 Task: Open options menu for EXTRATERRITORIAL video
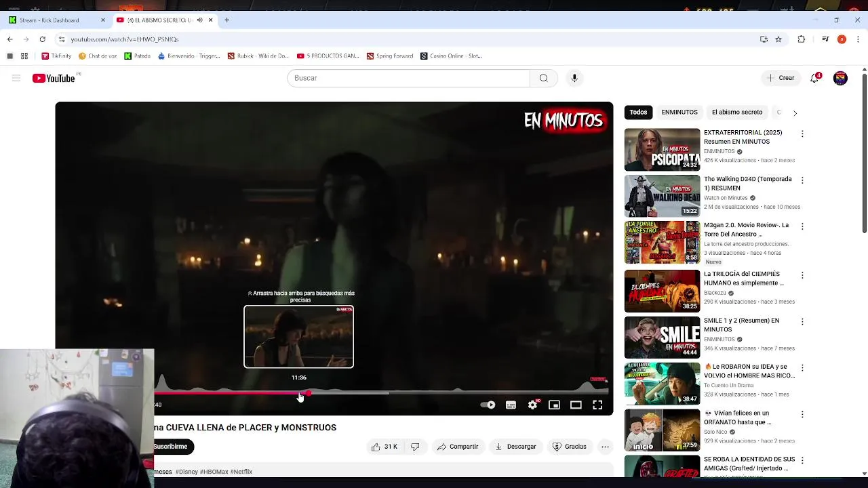pyautogui.click(x=802, y=134)
